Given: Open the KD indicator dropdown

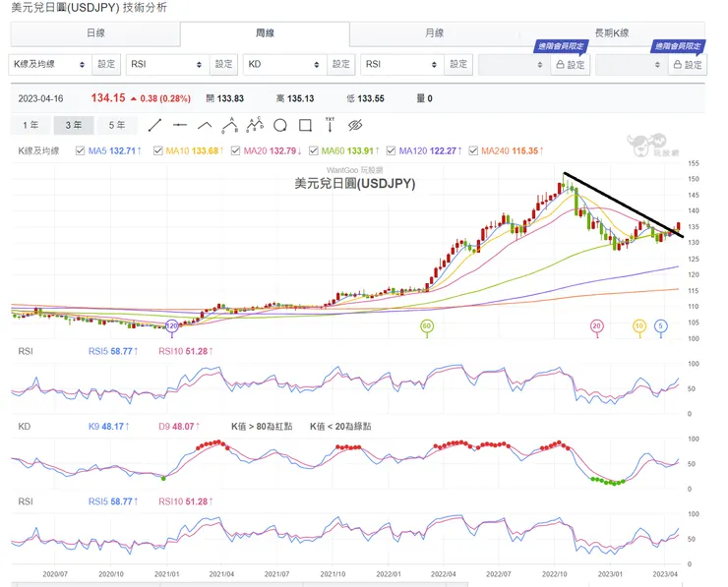Looking at the screenshot, I should click(x=285, y=65).
